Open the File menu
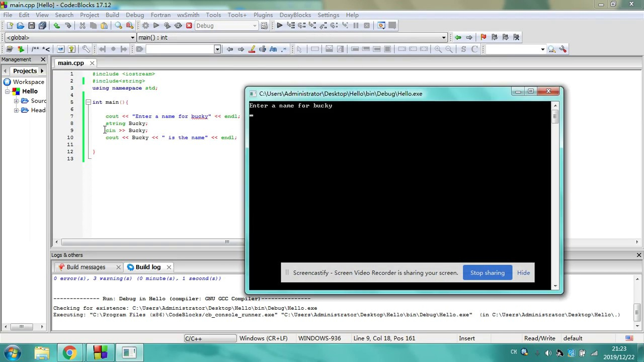 pyautogui.click(x=8, y=15)
